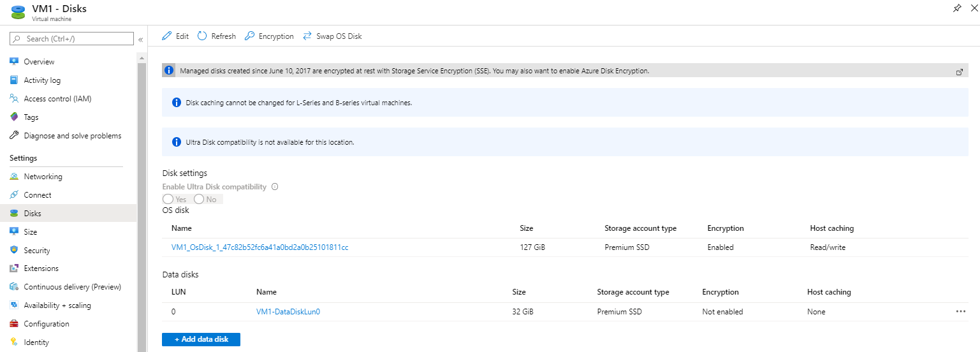The image size is (980, 352).
Task: Click the Refresh command label
Action: click(224, 36)
